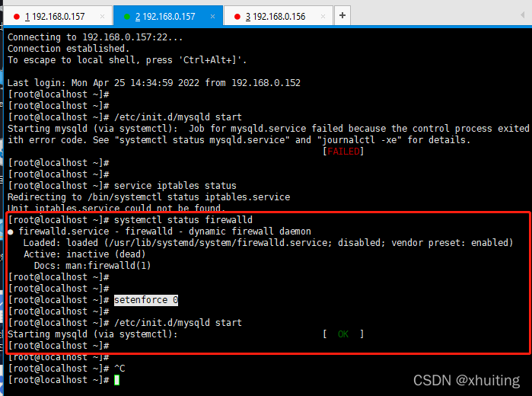
Task: Click the 'Loaded: loaded' firewalld.service line
Action: pos(268,243)
